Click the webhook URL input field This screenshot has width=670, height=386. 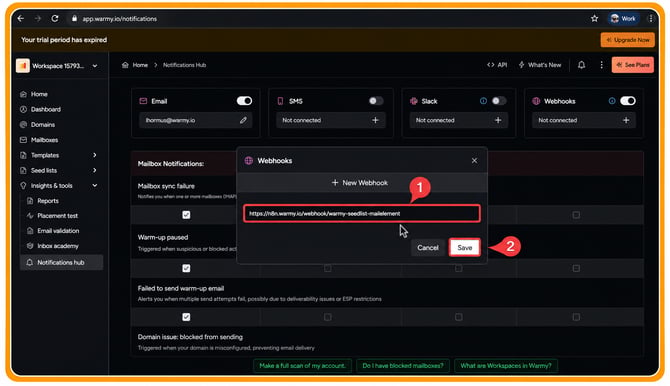tap(362, 214)
